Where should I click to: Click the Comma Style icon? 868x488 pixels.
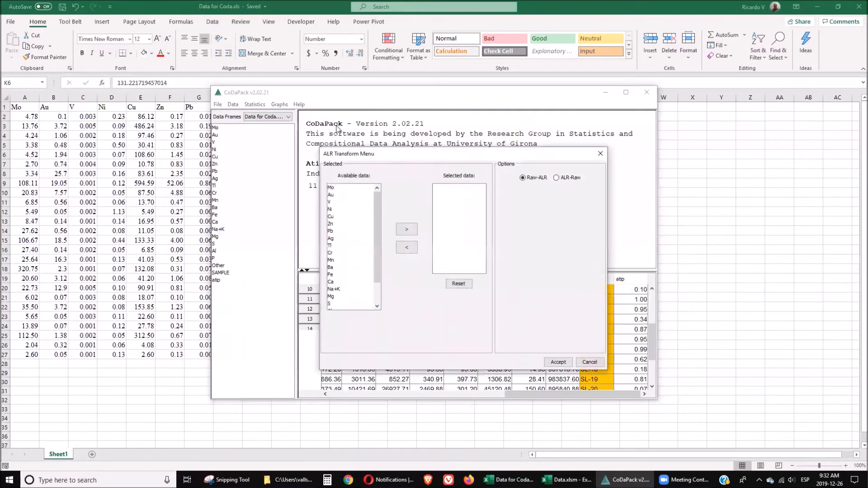tap(335, 53)
